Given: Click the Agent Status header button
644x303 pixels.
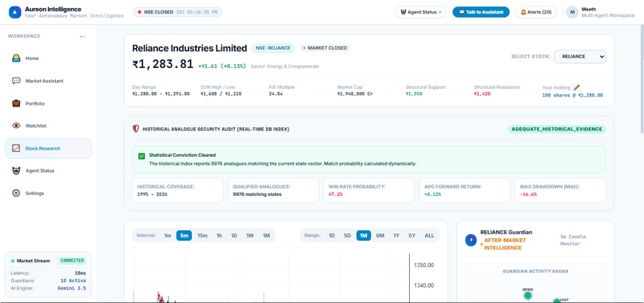Looking at the screenshot, I should click(x=420, y=12).
